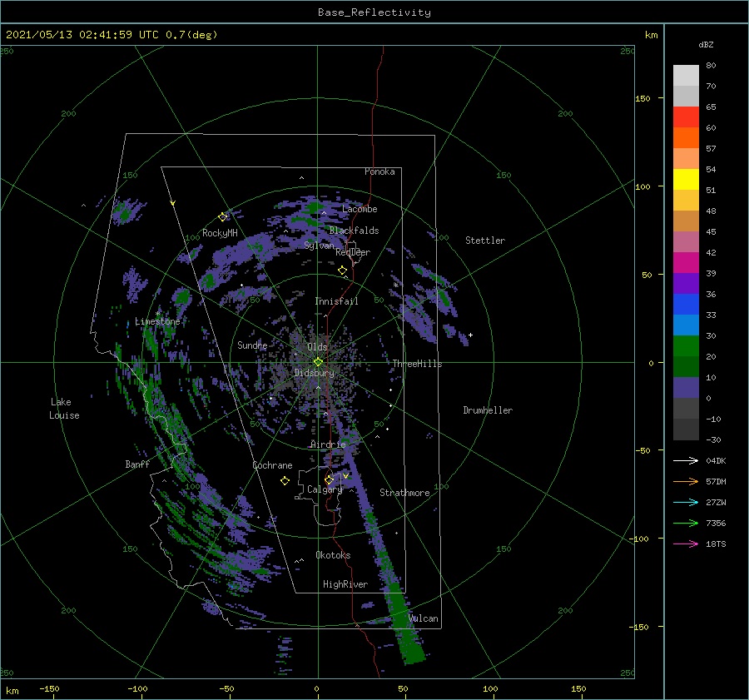Click the 04DK legend label text
Image resolution: width=749 pixels, height=700 pixels.
tap(716, 461)
